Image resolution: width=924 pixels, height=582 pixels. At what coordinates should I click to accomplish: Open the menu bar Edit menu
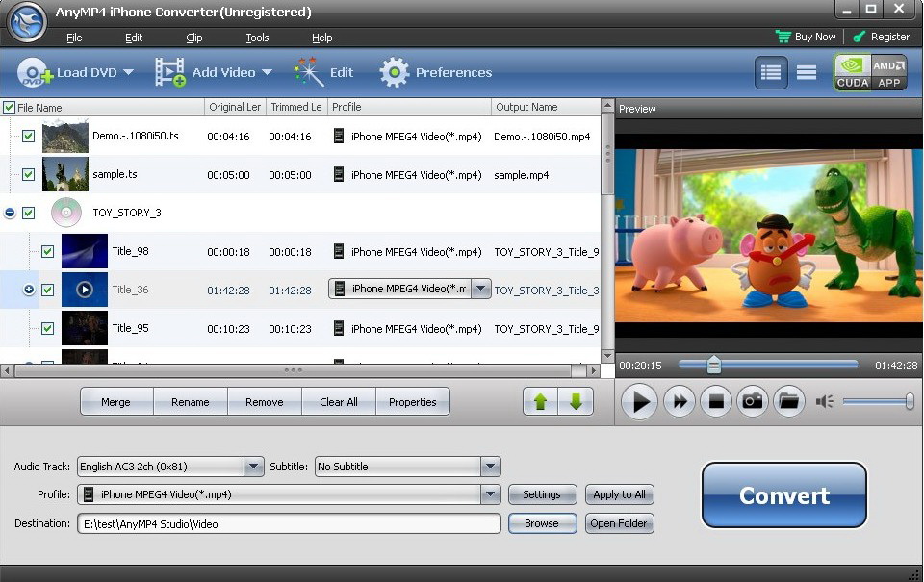[x=134, y=38]
